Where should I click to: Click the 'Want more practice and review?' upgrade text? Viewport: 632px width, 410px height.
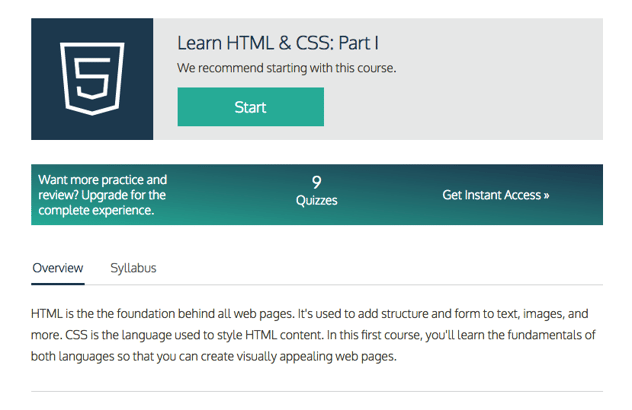[102, 195]
